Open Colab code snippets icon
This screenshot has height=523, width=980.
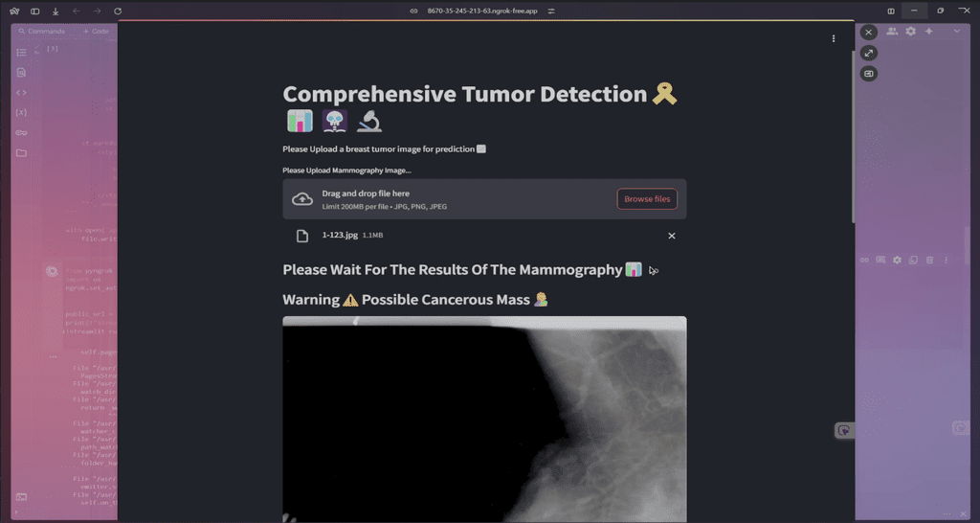pyautogui.click(x=21, y=93)
